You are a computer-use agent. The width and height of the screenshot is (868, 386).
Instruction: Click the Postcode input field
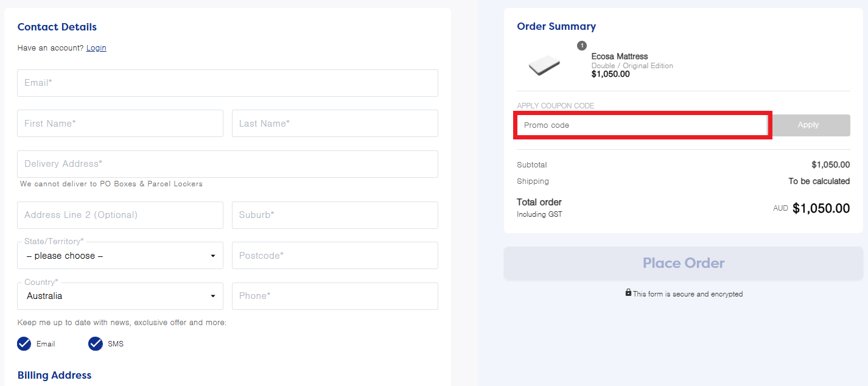[x=334, y=256]
